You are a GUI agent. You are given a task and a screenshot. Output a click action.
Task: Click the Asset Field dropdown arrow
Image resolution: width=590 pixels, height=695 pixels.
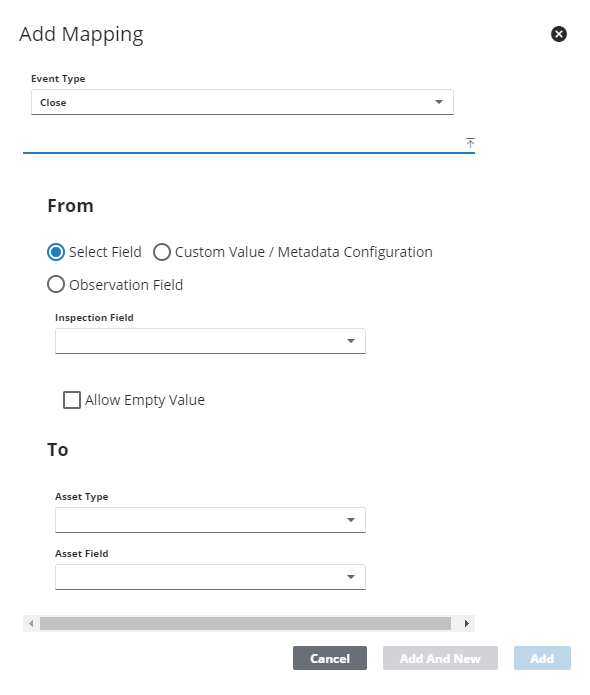coord(351,577)
